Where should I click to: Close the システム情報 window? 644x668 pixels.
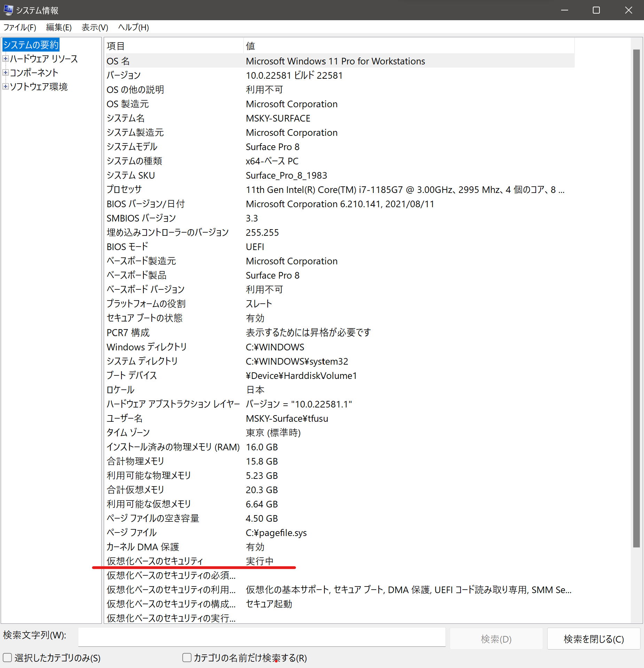click(x=628, y=10)
